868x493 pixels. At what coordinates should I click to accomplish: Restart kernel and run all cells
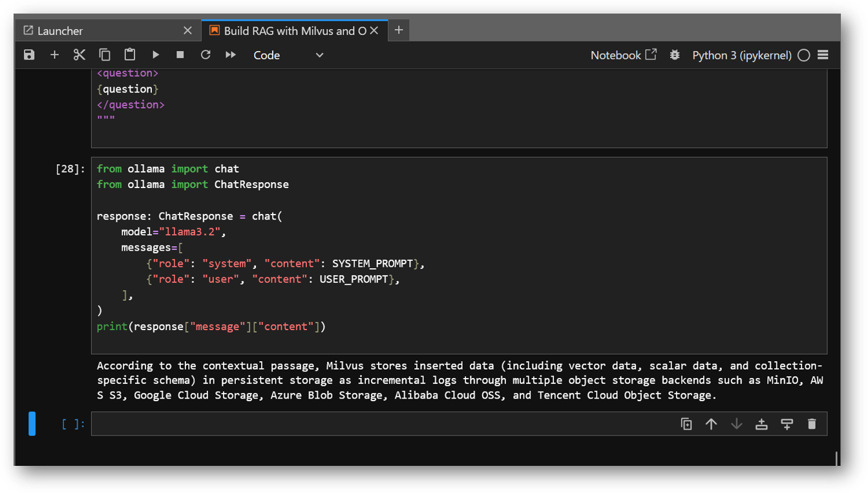tap(231, 55)
